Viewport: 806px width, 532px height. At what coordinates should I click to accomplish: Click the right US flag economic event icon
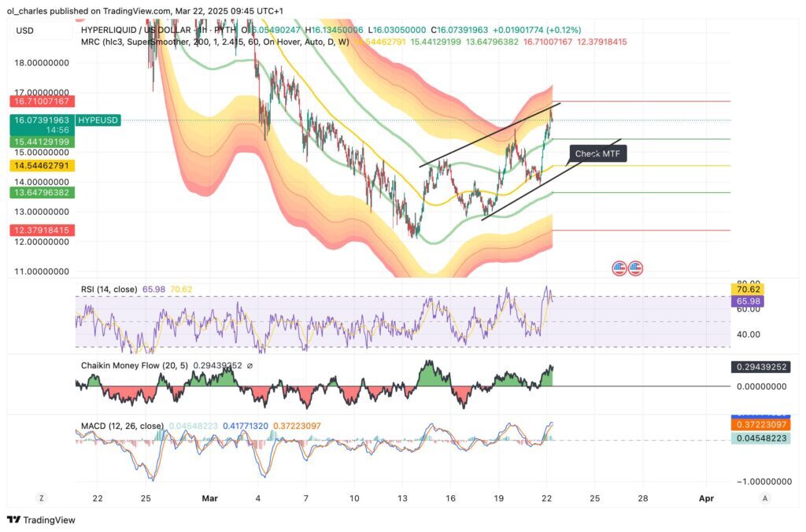point(635,268)
